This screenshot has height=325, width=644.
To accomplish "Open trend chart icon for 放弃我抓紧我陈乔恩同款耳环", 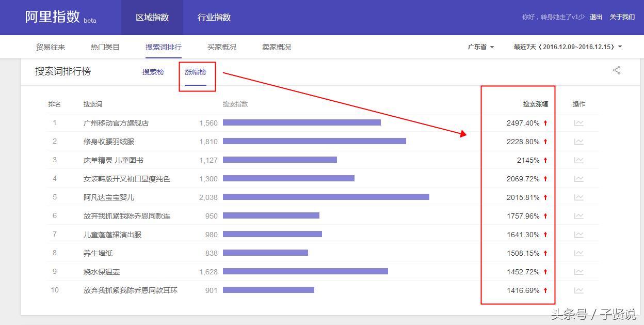I will click(x=579, y=290).
